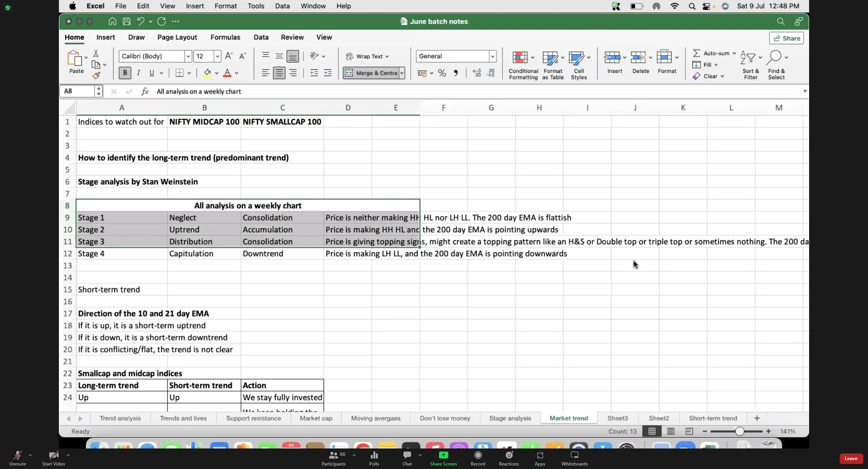The height and width of the screenshot is (469, 868).
Task: Click the Increase Indent icon
Action: point(327,73)
